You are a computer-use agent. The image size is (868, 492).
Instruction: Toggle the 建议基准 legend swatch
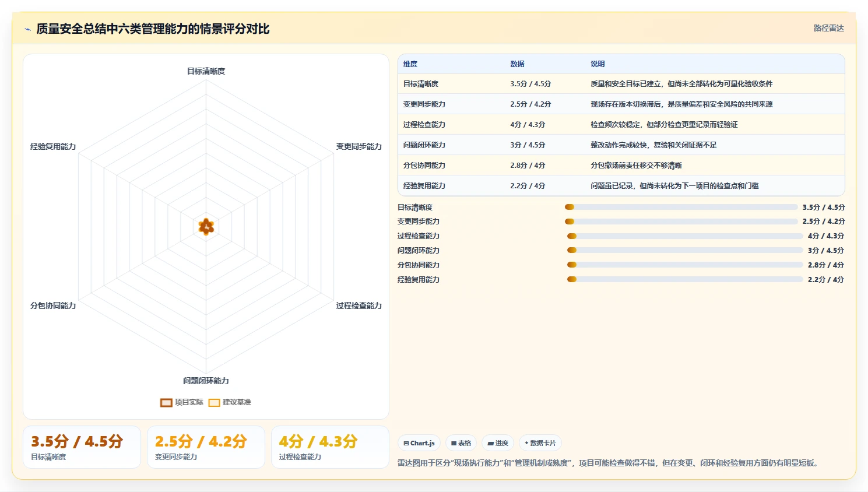[x=214, y=402]
